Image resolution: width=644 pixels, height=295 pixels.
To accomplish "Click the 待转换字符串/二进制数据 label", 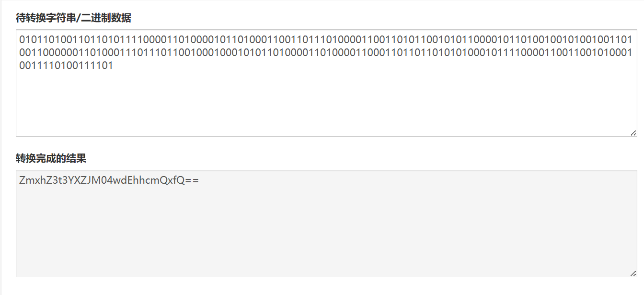I will (x=73, y=18).
